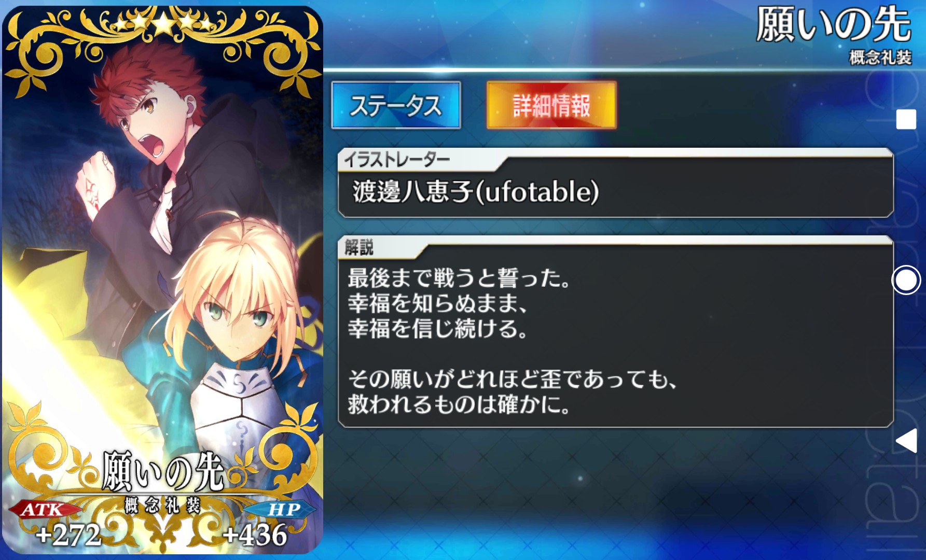Click the description text box body
The height and width of the screenshot is (560, 926).
(x=615, y=341)
